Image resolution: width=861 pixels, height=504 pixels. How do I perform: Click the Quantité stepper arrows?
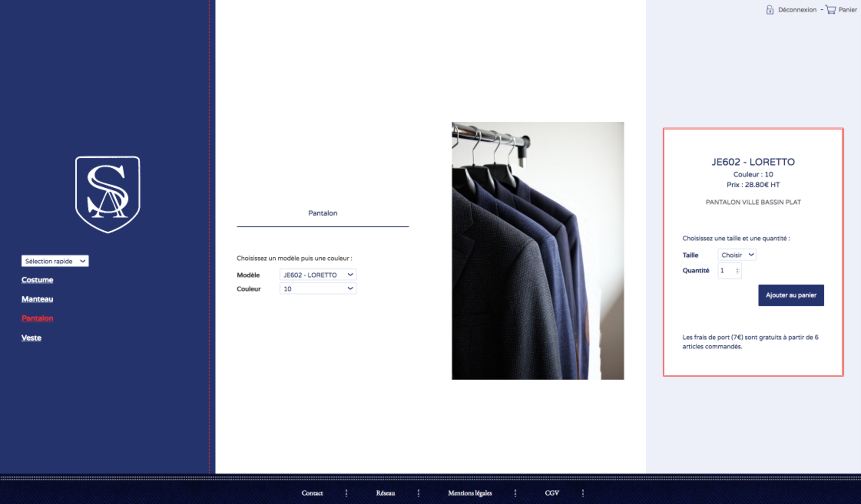[x=737, y=271]
